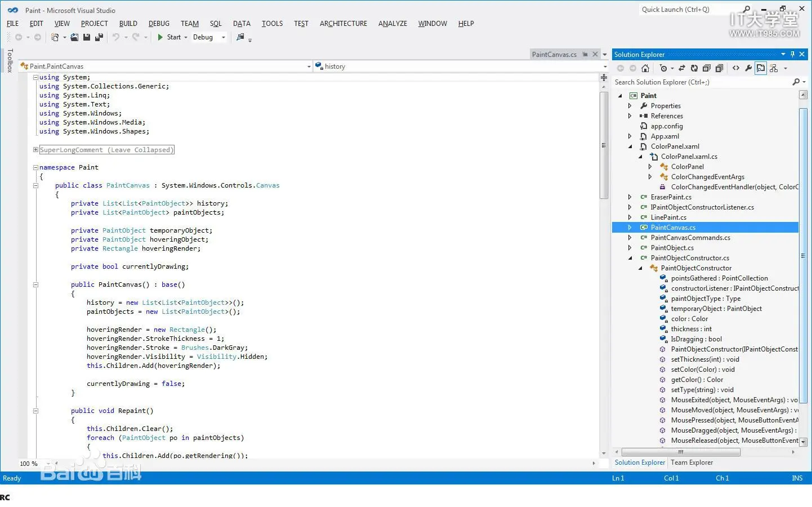
Task: Click the Save All toolbar icon
Action: click(x=99, y=37)
